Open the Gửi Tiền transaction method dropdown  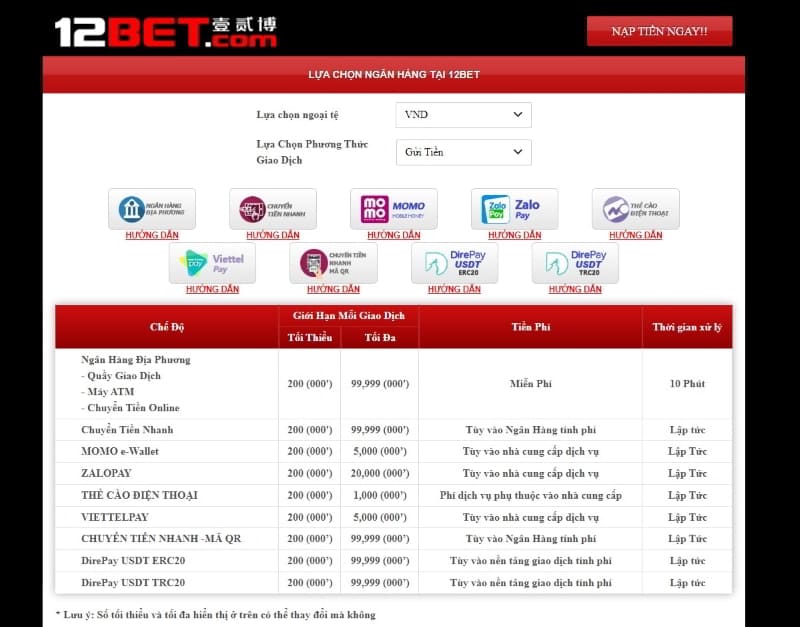(x=463, y=152)
